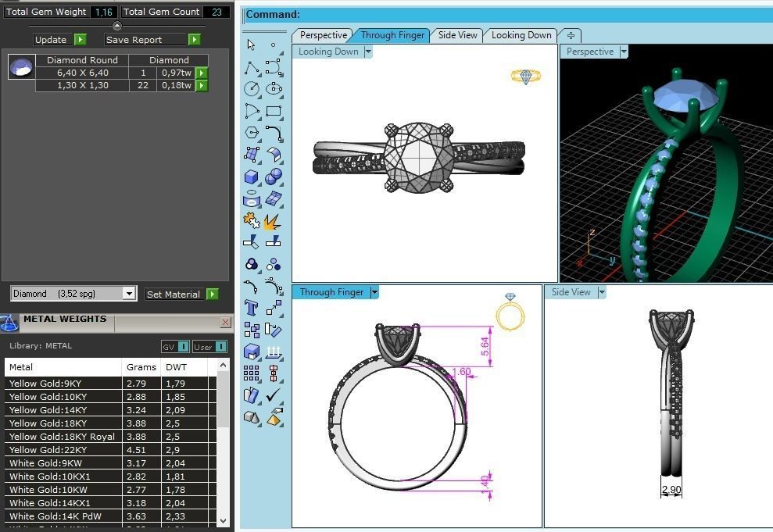This screenshot has height=532, width=773.
Task: Click the metal list scroll-up arrow
Action: pos(223,365)
